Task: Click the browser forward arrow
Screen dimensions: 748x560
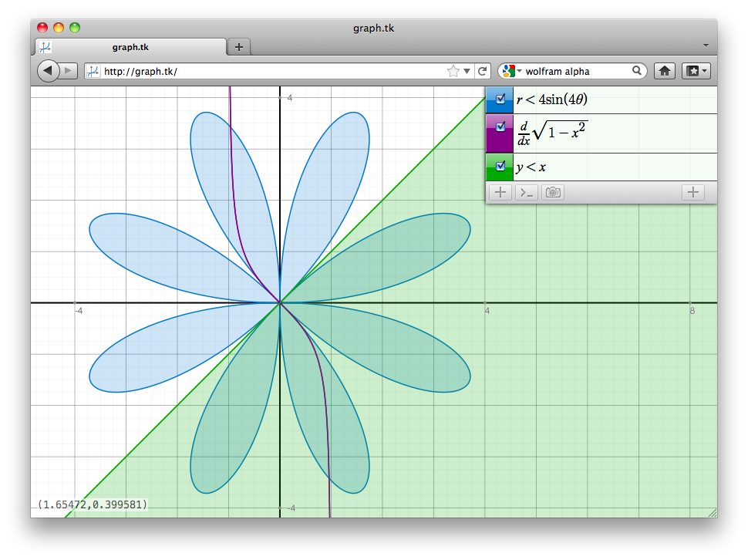Action: 69,71
